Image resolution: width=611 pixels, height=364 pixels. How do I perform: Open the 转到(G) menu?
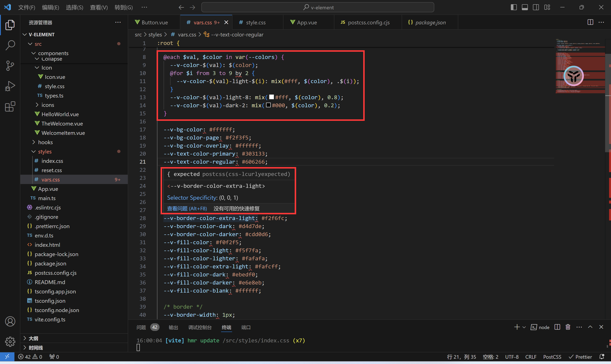coord(124,7)
